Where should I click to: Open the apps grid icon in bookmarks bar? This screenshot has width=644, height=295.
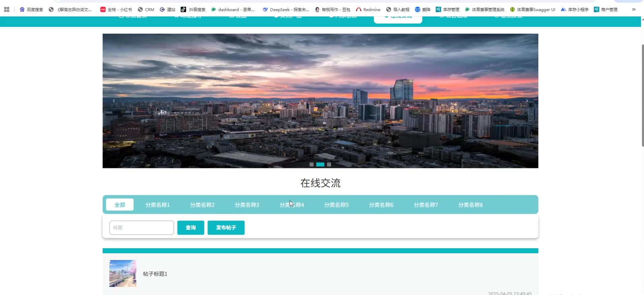click(x=7, y=9)
